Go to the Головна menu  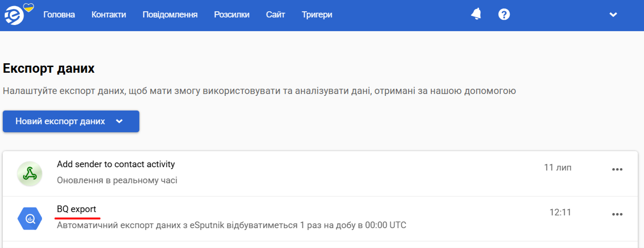(x=59, y=15)
